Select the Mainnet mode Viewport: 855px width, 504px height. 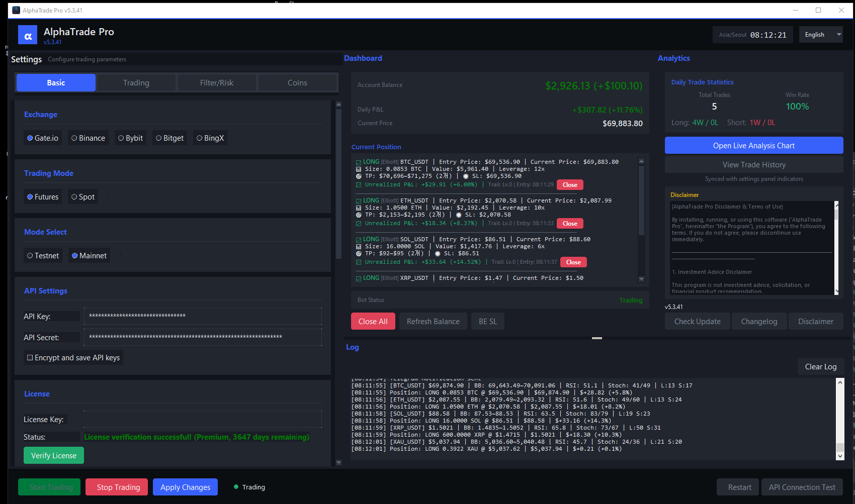point(89,256)
